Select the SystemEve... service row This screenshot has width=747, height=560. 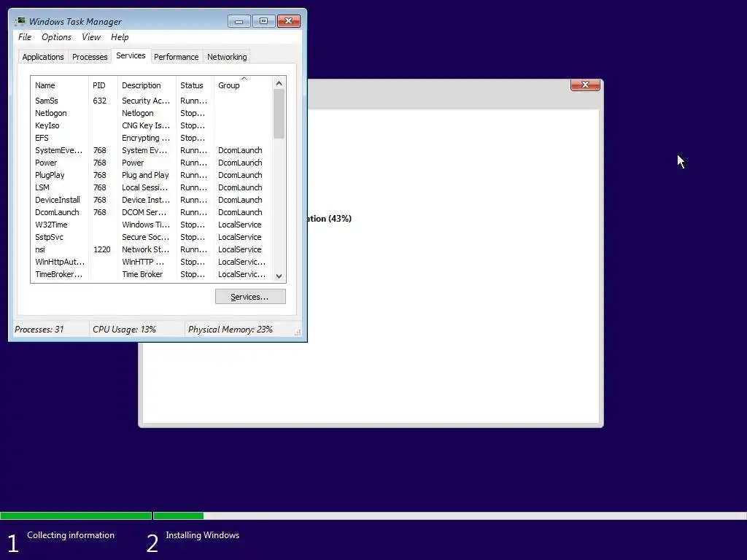152,150
